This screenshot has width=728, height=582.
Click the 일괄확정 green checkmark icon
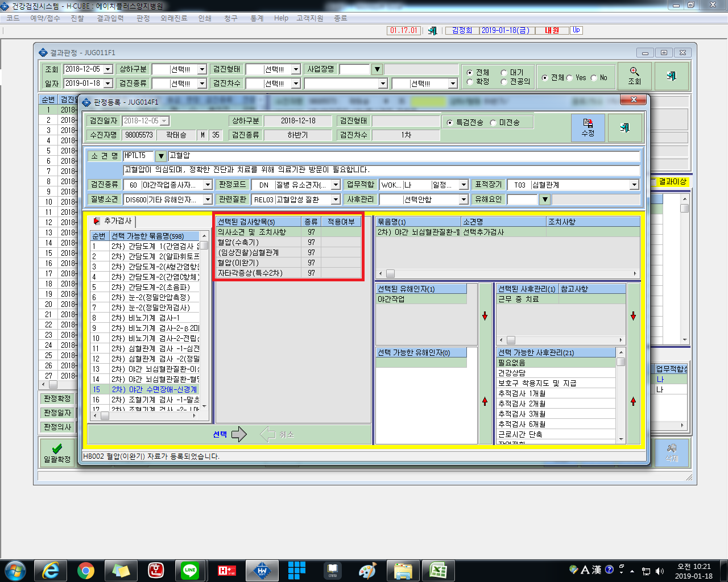coord(57,453)
